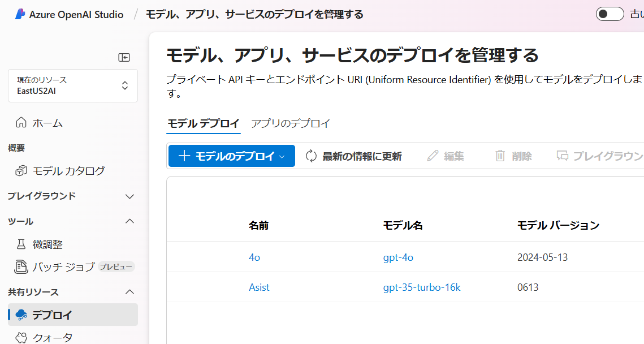Click the breadcrumb モデル、アプリ、サービスのデプロイを管理する
Image resolution: width=644 pixels, height=344 pixels.
point(254,14)
